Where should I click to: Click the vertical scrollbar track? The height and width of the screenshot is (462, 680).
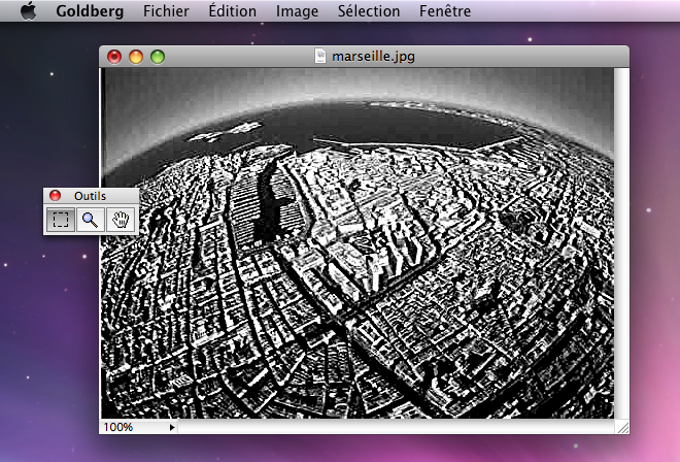pos(622,244)
